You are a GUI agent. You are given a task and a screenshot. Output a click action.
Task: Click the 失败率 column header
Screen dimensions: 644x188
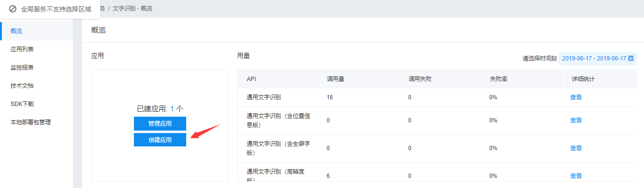(499, 79)
